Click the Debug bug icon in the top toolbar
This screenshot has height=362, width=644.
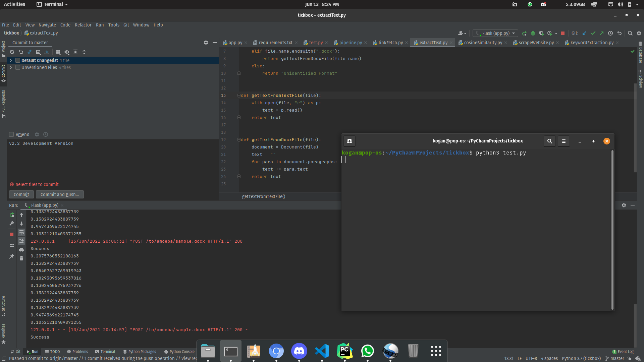[533, 33]
